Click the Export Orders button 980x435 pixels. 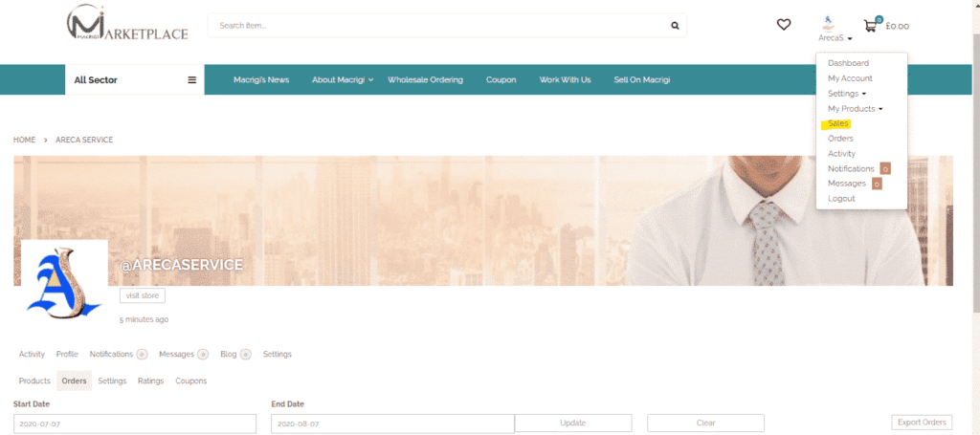coord(922,422)
